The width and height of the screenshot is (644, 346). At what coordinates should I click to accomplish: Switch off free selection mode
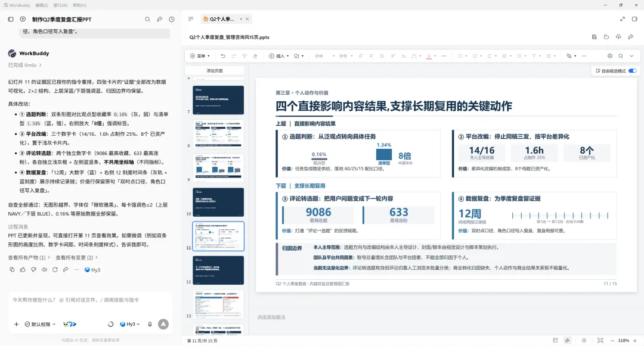633,71
